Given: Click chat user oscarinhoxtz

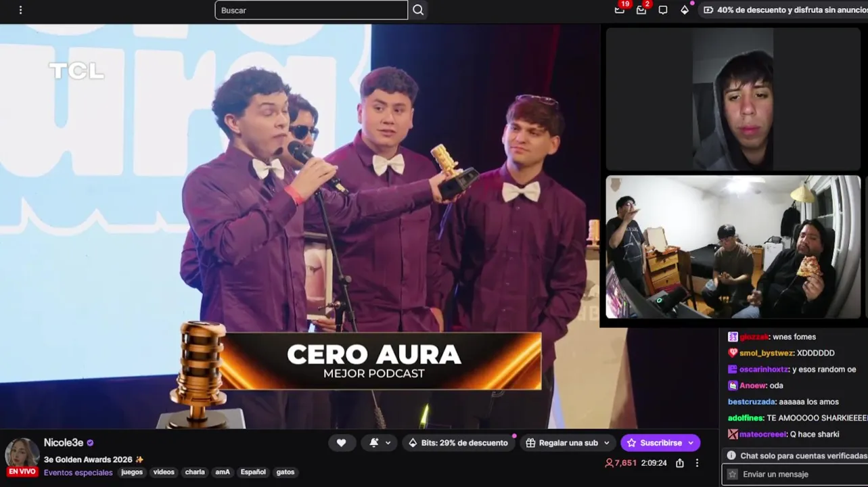Looking at the screenshot, I should click(764, 369).
